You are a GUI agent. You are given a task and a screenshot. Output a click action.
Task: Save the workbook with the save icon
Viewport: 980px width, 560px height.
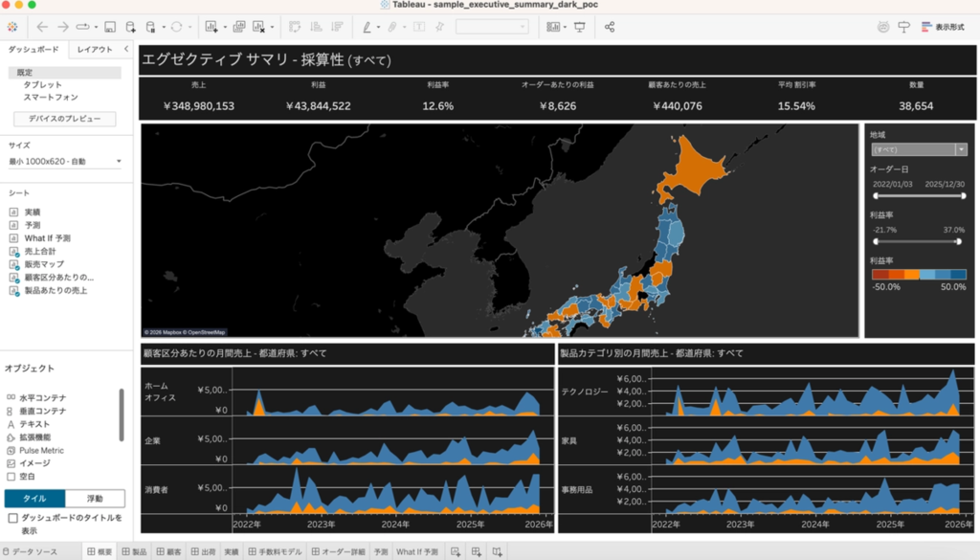point(110,27)
